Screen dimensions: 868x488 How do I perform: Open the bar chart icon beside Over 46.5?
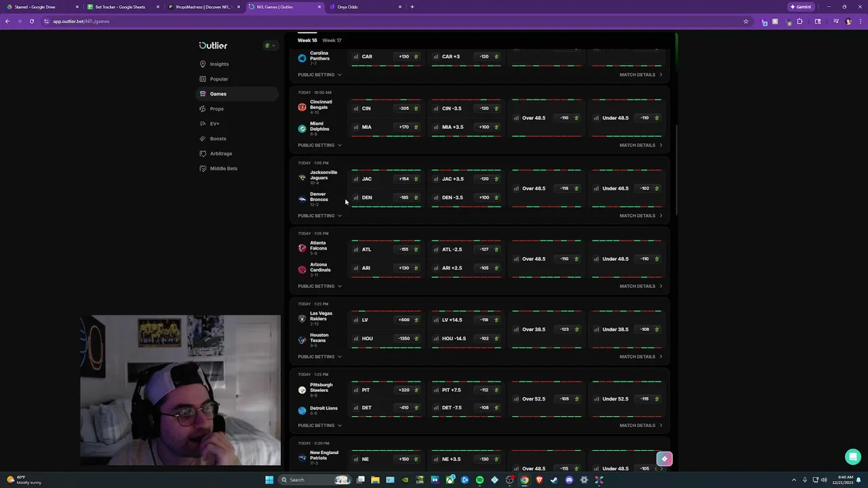[x=516, y=188]
